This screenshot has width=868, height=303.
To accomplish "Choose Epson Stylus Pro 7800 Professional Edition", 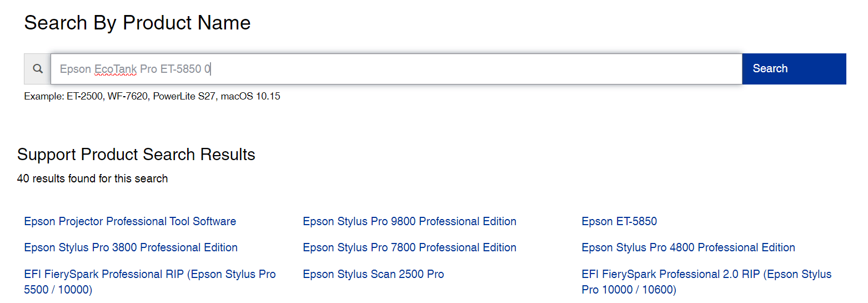I will pos(409,247).
